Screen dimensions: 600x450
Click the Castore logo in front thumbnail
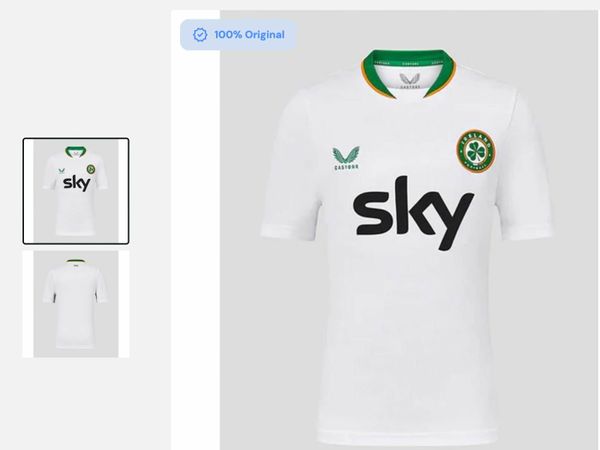[62, 171]
